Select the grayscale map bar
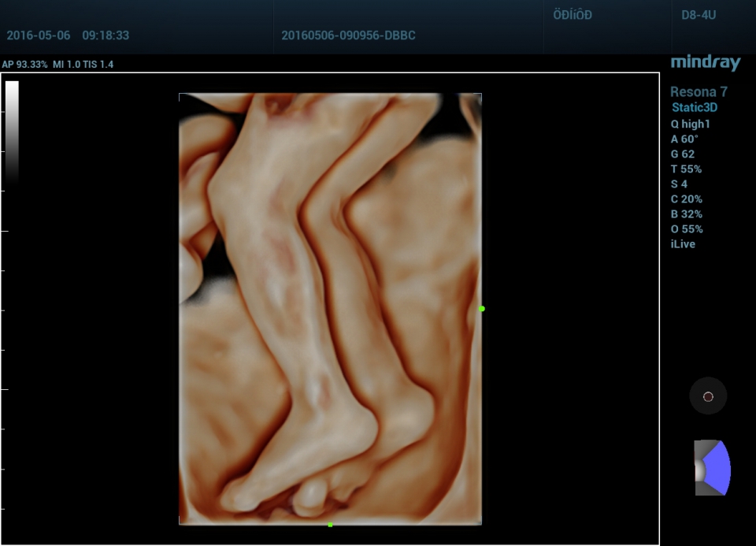The image size is (756, 546). 12,130
